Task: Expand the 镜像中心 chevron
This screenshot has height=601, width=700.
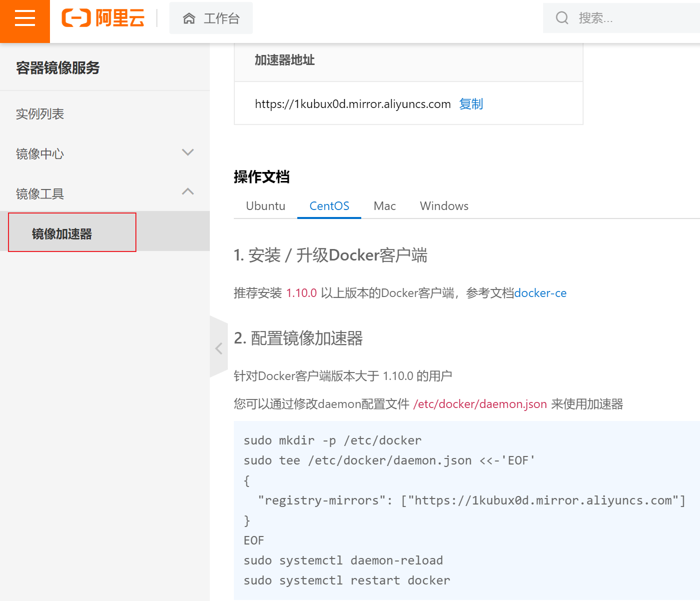Action: coord(188,152)
